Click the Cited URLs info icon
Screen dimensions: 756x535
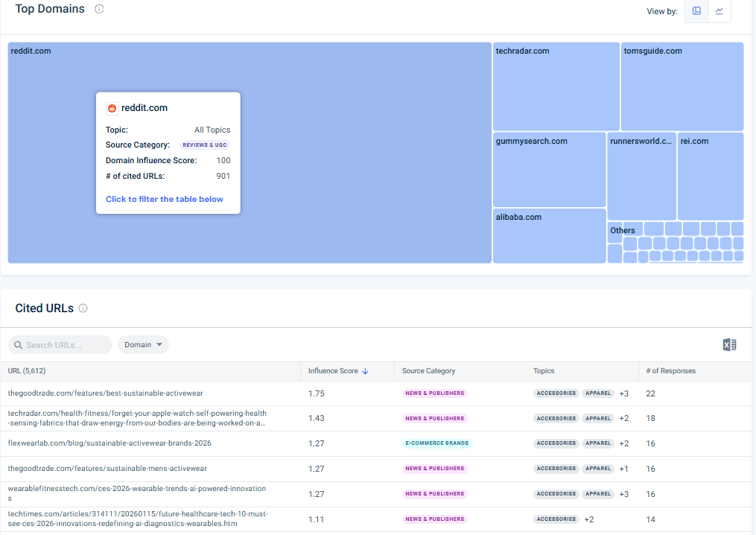pyautogui.click(x=83, y=308)
